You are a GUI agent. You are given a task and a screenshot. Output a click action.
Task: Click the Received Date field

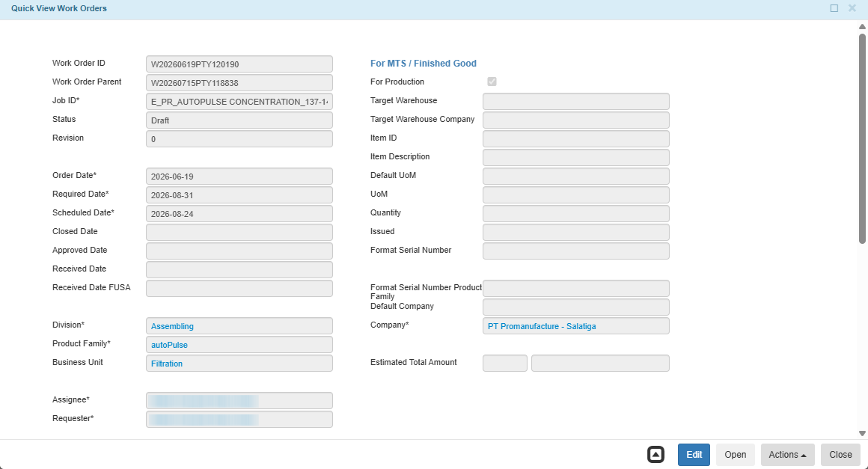[x=239, y=270]
